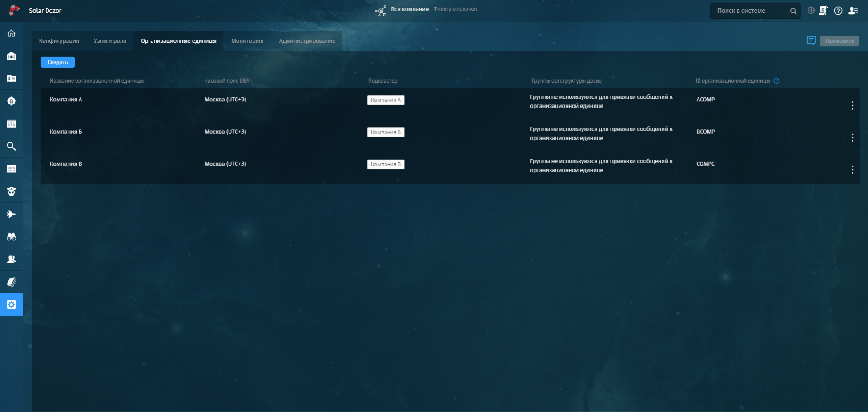868x412 pixels.
Task: Click the Часовой пояс UBA column header
Action: [227, 81]
